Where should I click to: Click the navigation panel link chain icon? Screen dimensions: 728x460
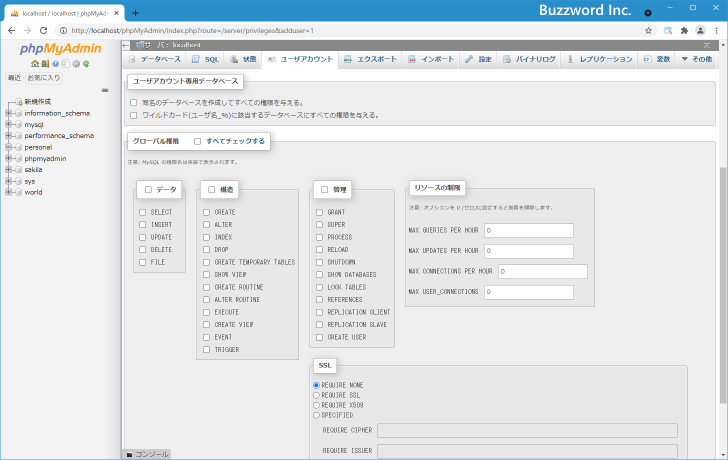click(105, 90)
